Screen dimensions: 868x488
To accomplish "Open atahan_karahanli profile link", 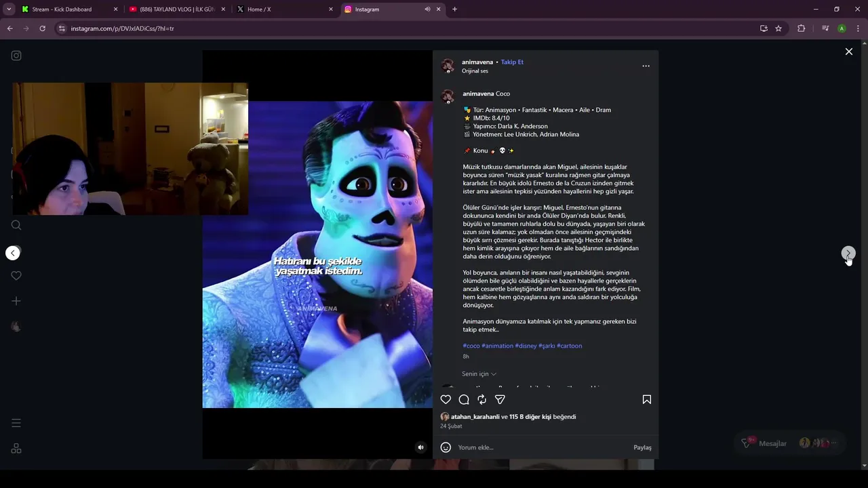I will pyautogui.click(x=475, y=417).
